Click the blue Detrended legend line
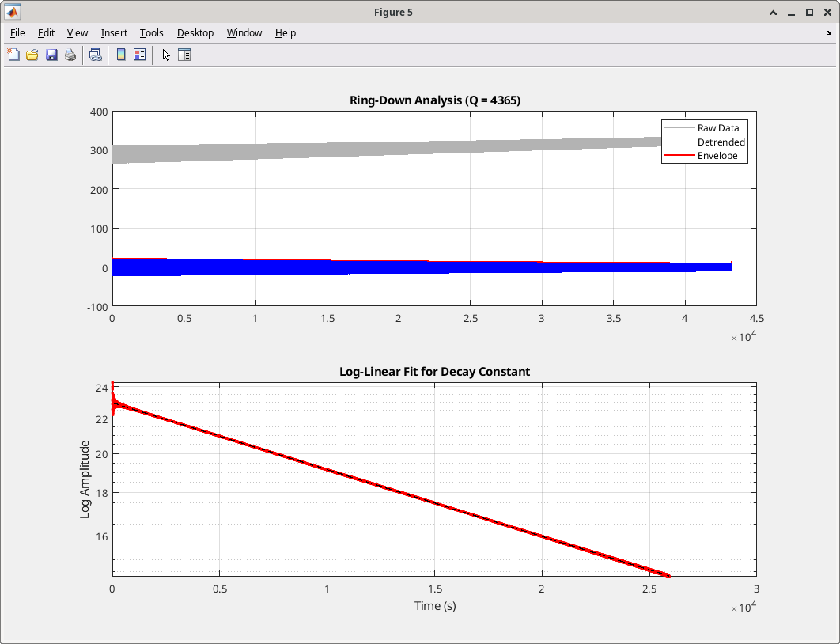840x644 pixels. pos(679,142)
